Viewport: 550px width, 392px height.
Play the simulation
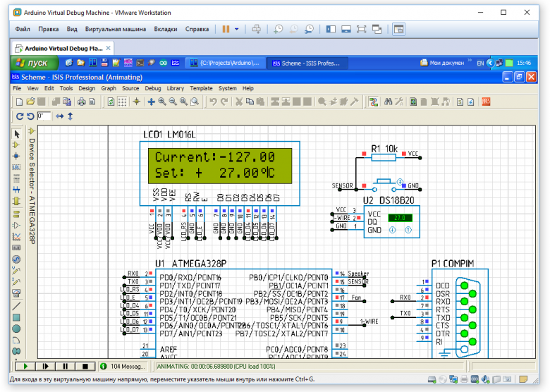tap(25, 367)
